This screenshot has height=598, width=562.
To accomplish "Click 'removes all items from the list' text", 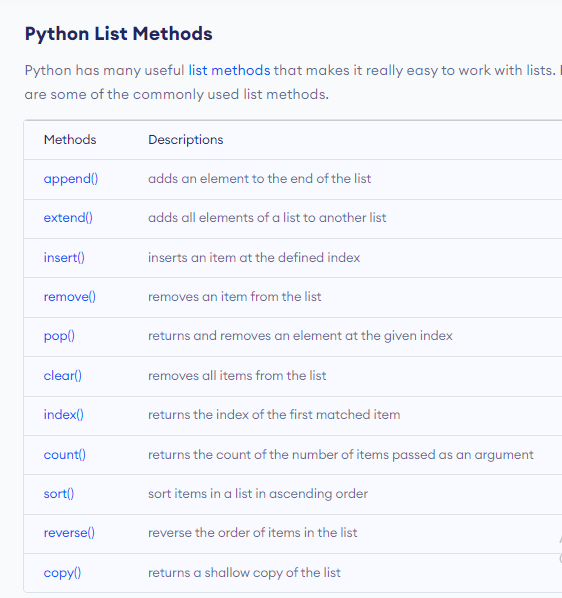I will click(x=237, y=376).
